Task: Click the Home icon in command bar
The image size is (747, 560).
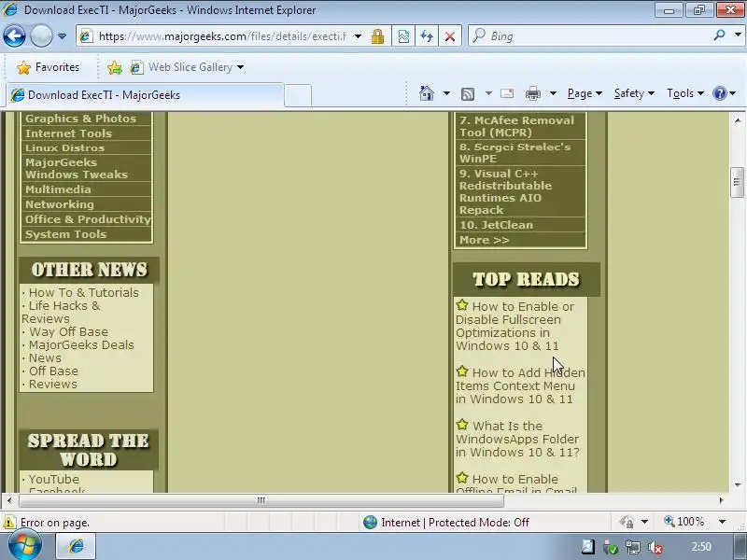Action: point(427,93)
